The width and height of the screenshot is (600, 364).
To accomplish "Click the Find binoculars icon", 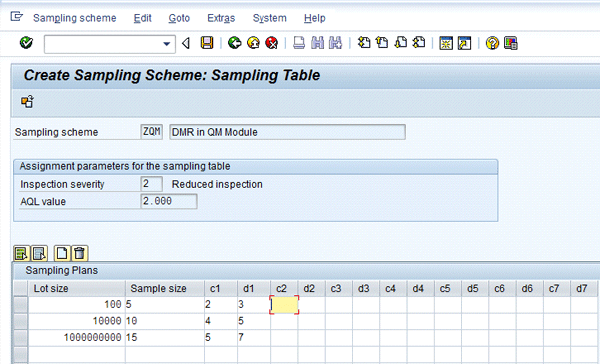I will point(317,43).
